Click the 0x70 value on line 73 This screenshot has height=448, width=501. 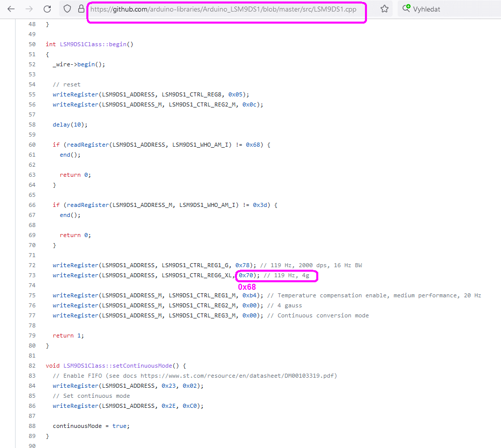[246, 275]
